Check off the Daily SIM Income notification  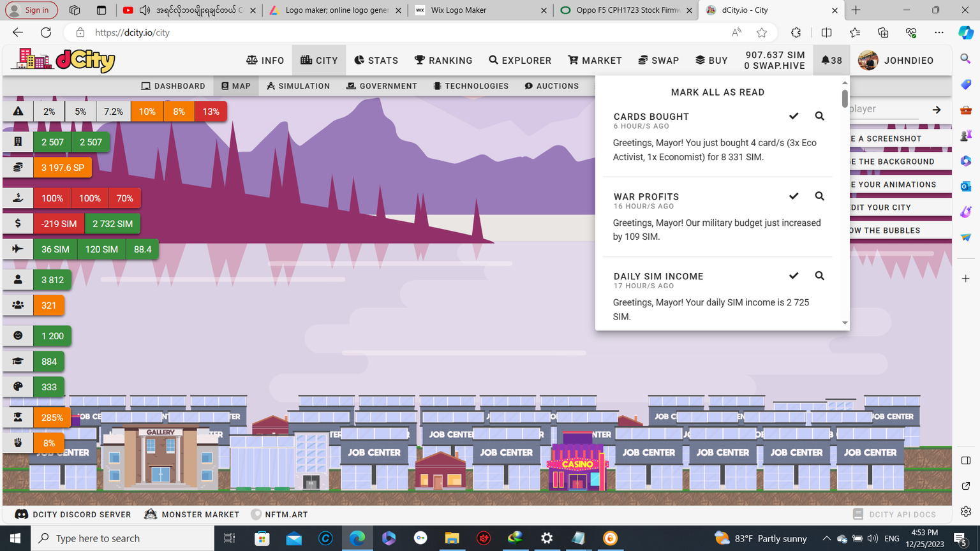click(x=794, y=275)
